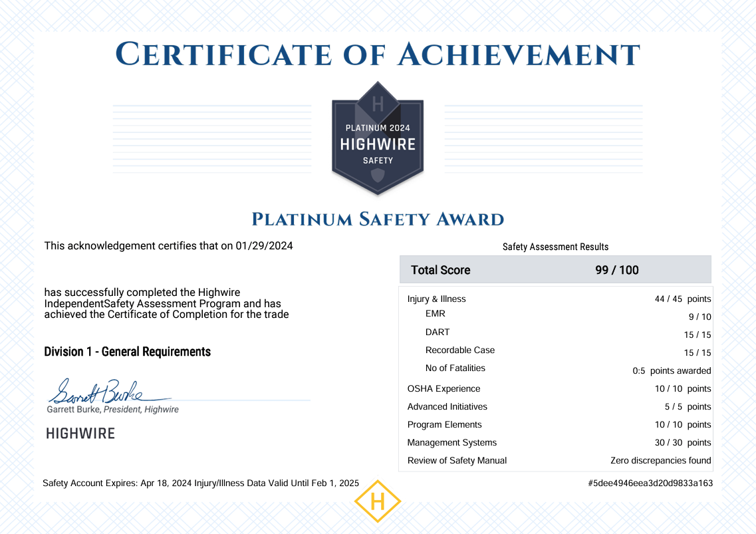Click the Program Elements row label
Screen dimensions: 756x534
444,424
